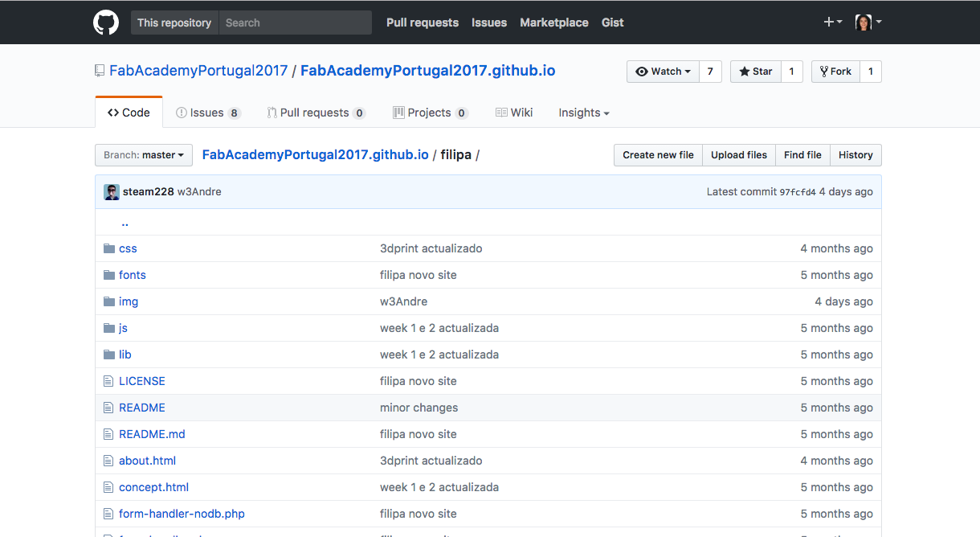Click the History button

point(855,155)
